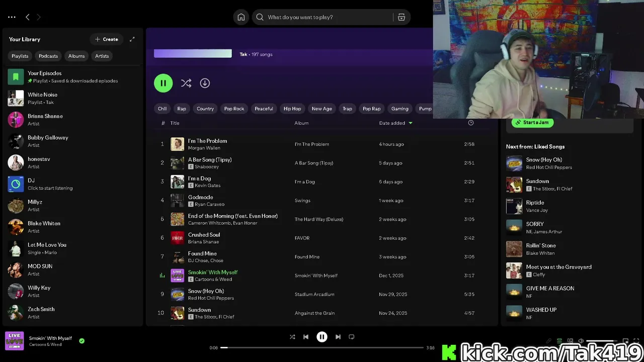Image resolution: width=644 pixels, height=362 pixels.
Task: Open the Let Me Love You single
Action: [x=72, y=248]
